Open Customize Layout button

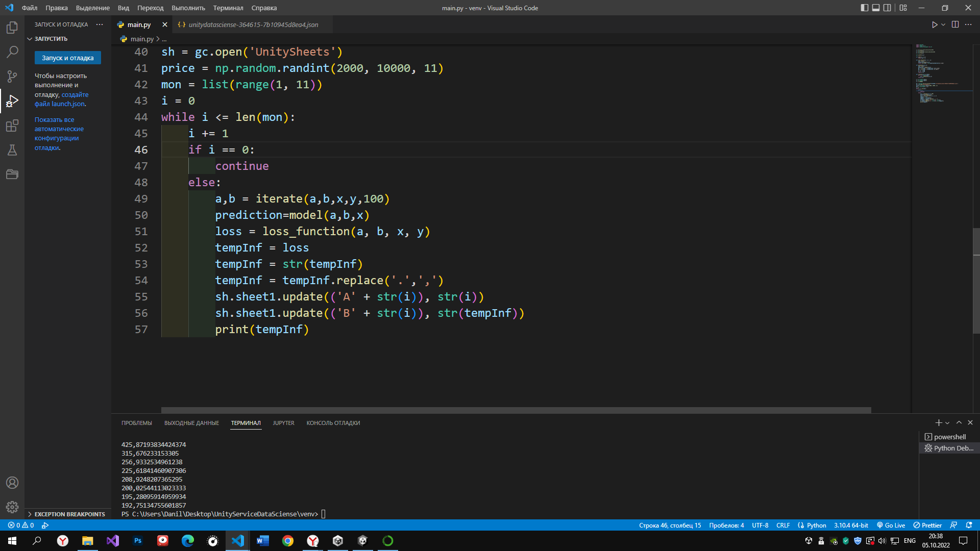coord(903,8)
